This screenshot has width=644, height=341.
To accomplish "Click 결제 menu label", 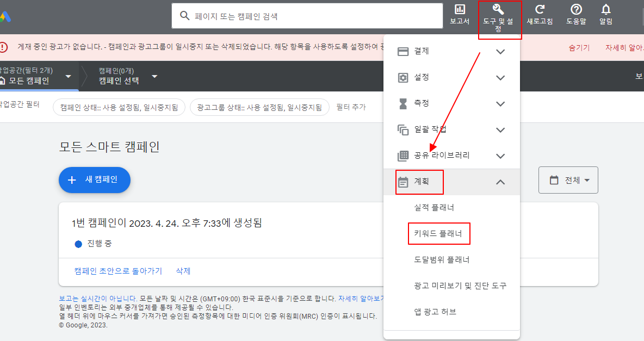I will [422, 51].
